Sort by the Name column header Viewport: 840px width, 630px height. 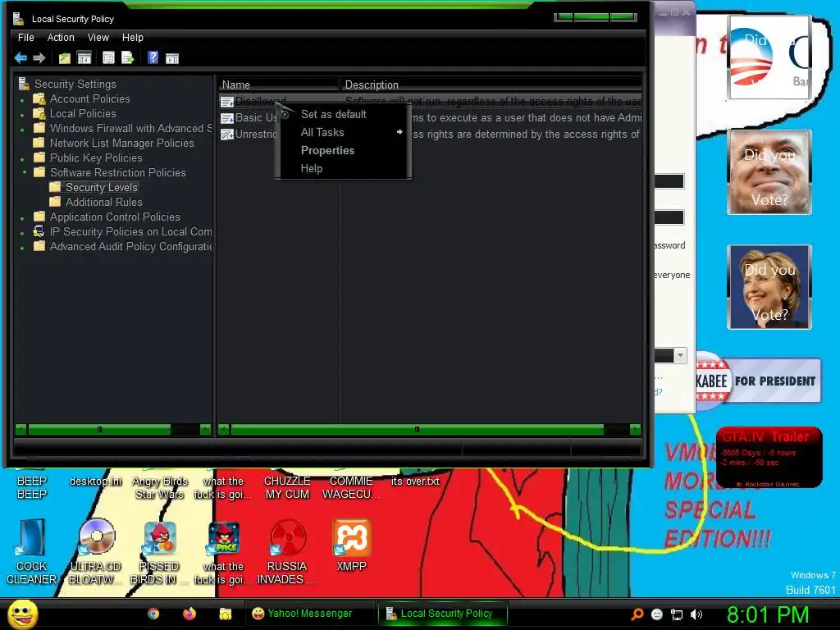click(278, 84)
